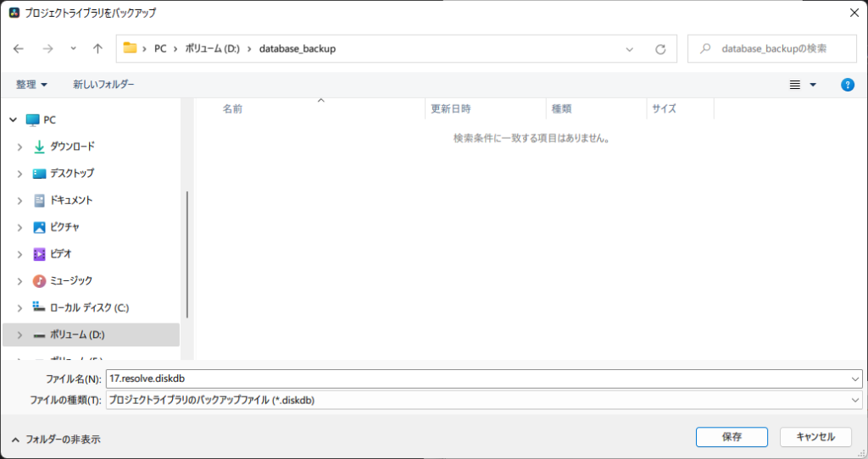This screenshot has width=868, height=459.
Task: Open ドキュメント in the sidebar
Action: [71, 200]
